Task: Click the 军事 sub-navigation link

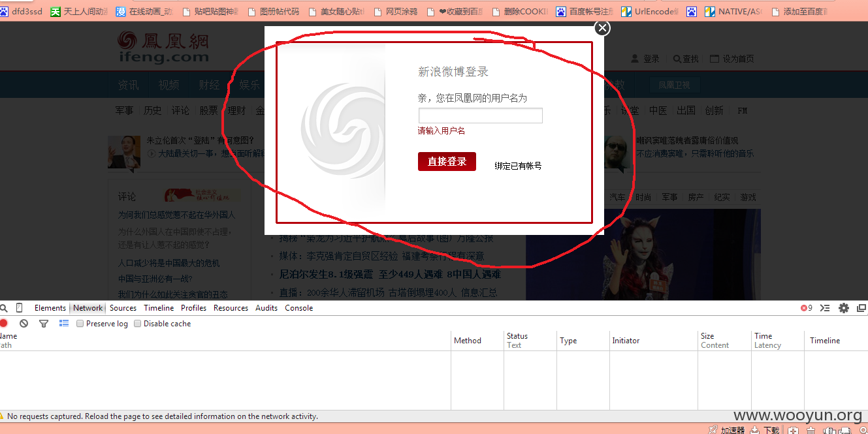Action: 124,111
